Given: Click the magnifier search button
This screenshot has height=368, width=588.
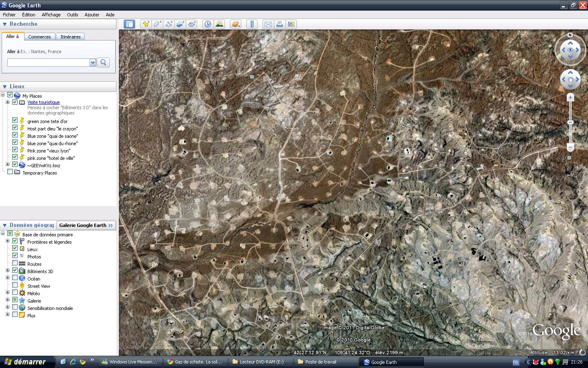Looking at the screenshot, I should (103, 63).
